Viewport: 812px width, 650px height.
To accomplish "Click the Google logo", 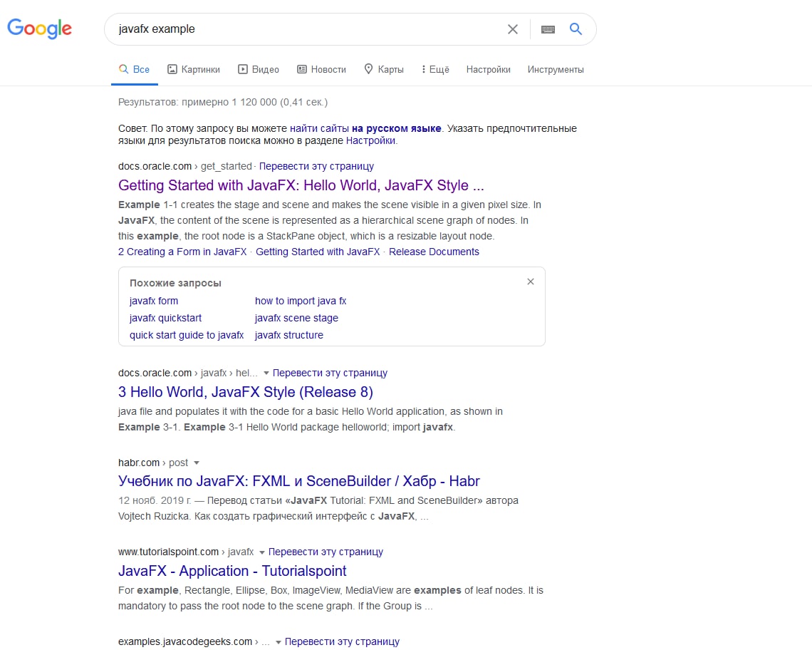I will (x=39, y=29).
